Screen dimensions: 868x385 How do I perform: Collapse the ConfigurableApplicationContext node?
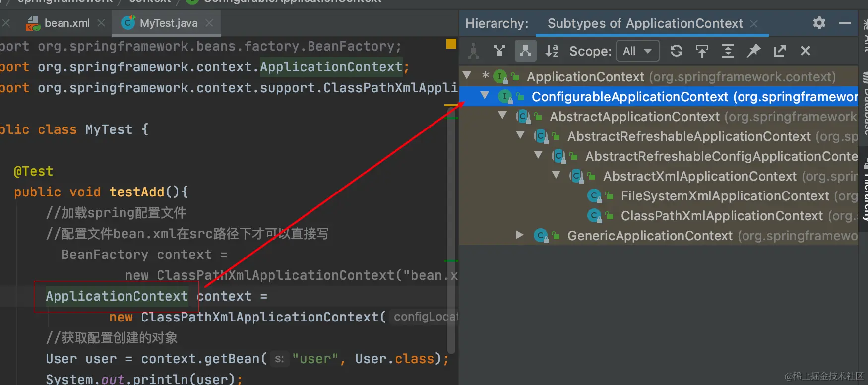click(485, 95)
